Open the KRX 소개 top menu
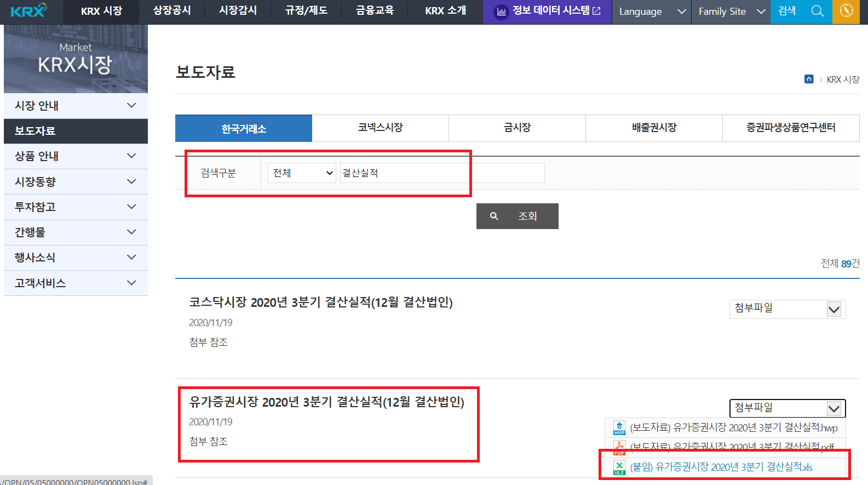Image resolution: width=868 pixels, height=485 pixels. tap(445, 10)
